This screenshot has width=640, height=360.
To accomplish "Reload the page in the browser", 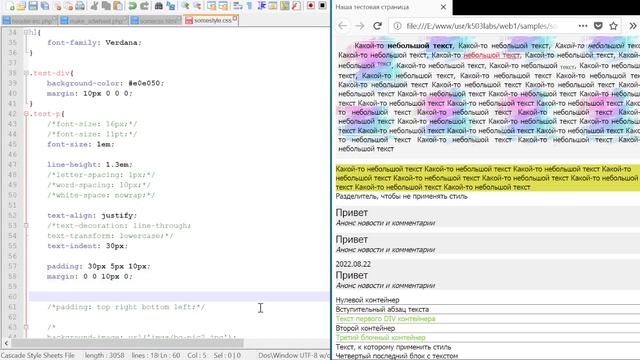I will click(377, 26).
